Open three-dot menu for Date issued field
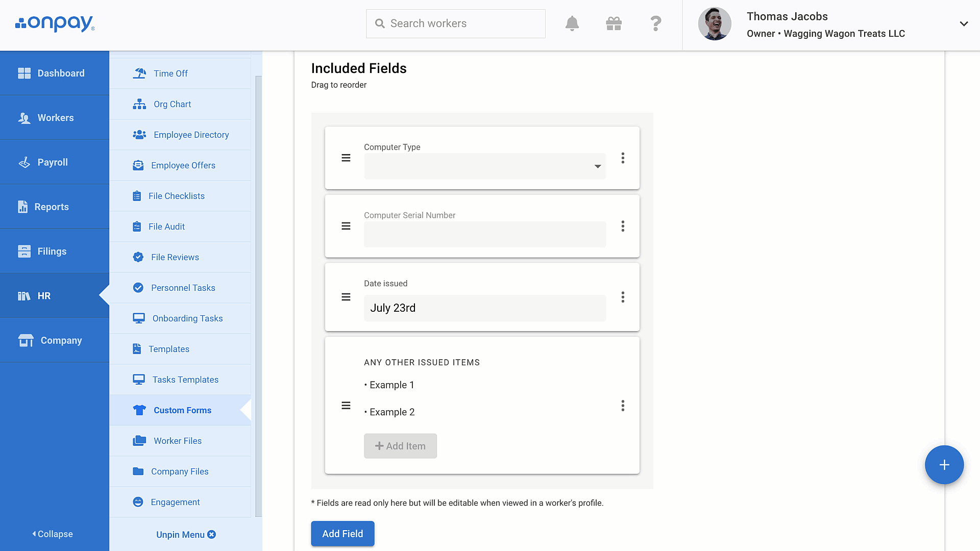 623,297
